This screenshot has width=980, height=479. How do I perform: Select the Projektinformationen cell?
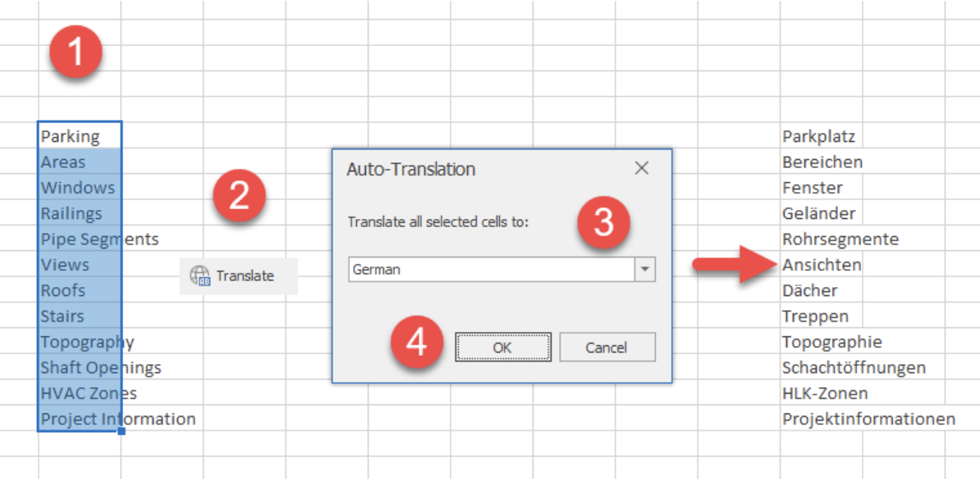coord(822,418)
